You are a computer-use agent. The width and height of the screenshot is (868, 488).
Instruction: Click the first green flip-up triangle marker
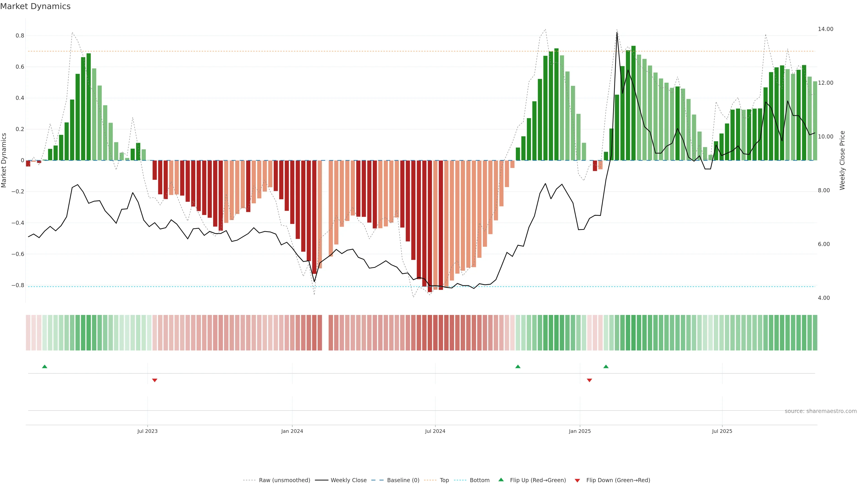click(x=45, y=366)
